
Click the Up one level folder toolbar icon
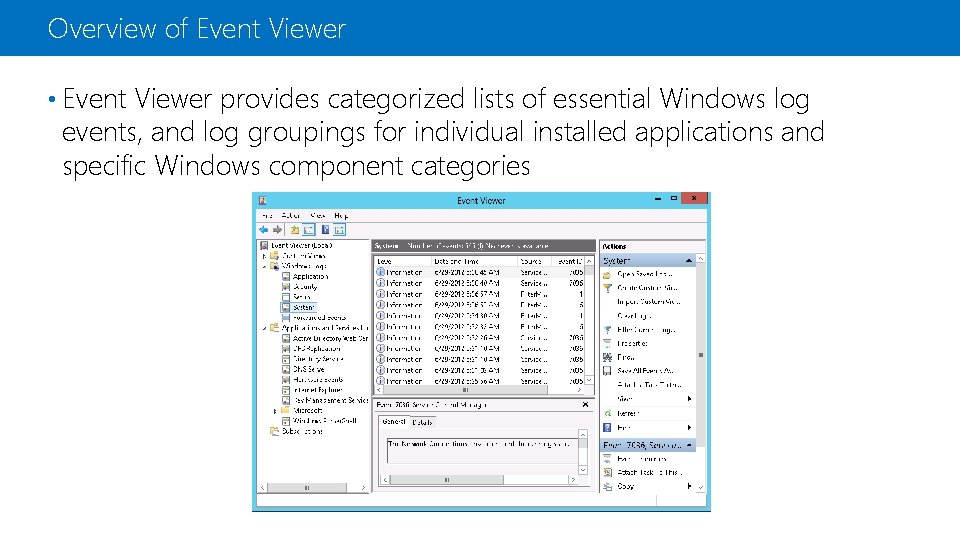(x=294, y=230)
